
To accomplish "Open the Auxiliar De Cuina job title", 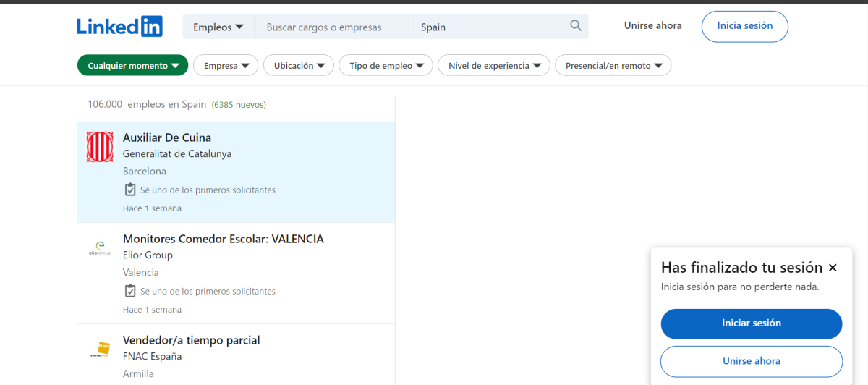I will point(167,137).
